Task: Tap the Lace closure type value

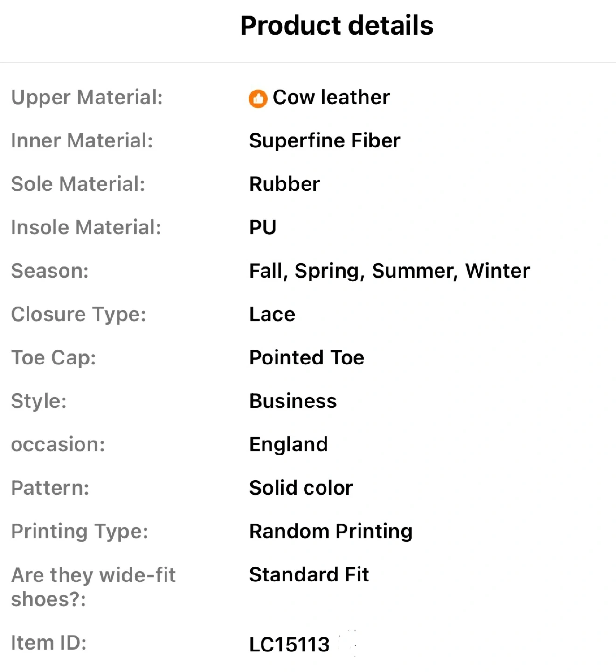Action: (x=272, y=315)
